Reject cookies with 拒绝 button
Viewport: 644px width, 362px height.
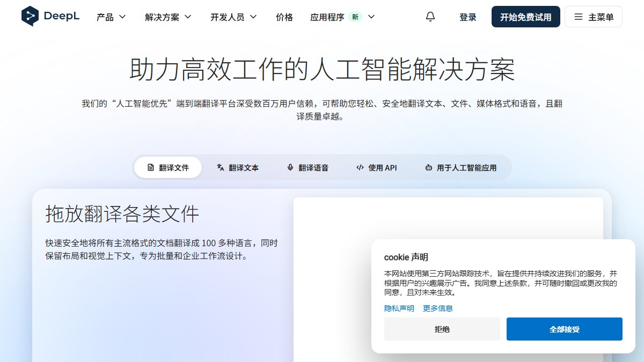[442, 329]
